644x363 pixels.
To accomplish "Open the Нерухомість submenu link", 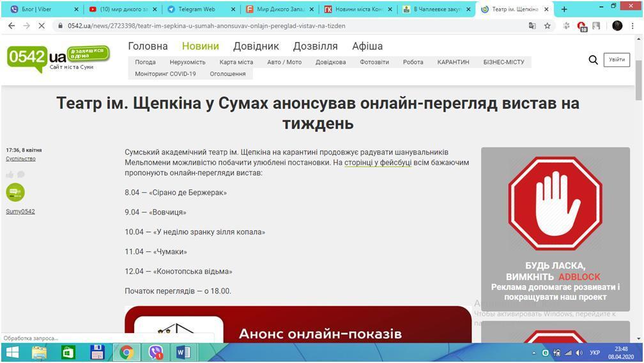I will [x=187, y=62].
